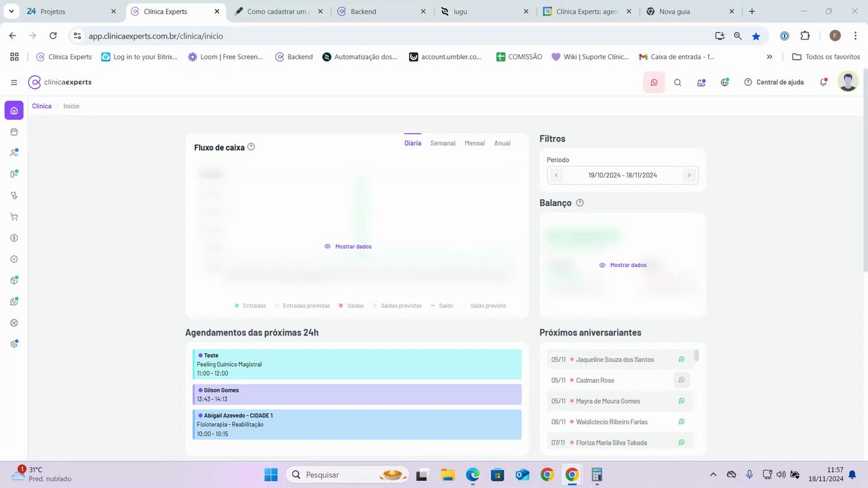Show hidden data in Balanço card
This screenshot has width=868, height=488.
(623, 265)
